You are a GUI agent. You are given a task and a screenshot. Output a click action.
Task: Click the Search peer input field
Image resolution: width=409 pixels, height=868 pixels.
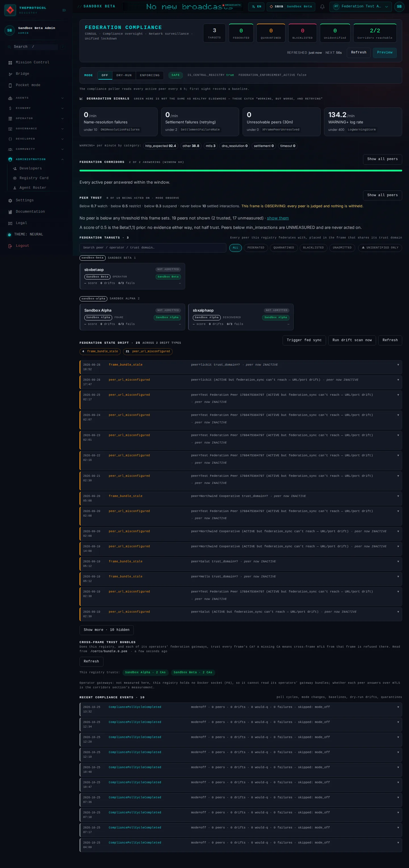click(153, 248)
